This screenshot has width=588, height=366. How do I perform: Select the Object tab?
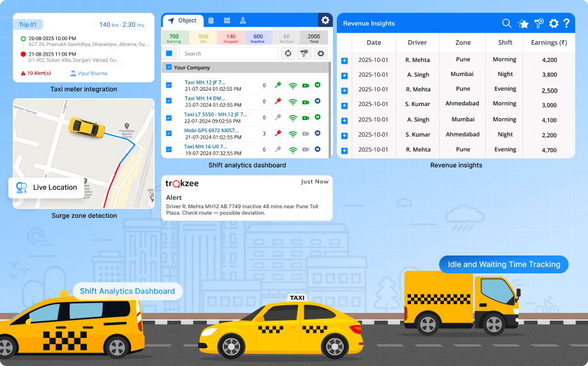coord(183,20)
